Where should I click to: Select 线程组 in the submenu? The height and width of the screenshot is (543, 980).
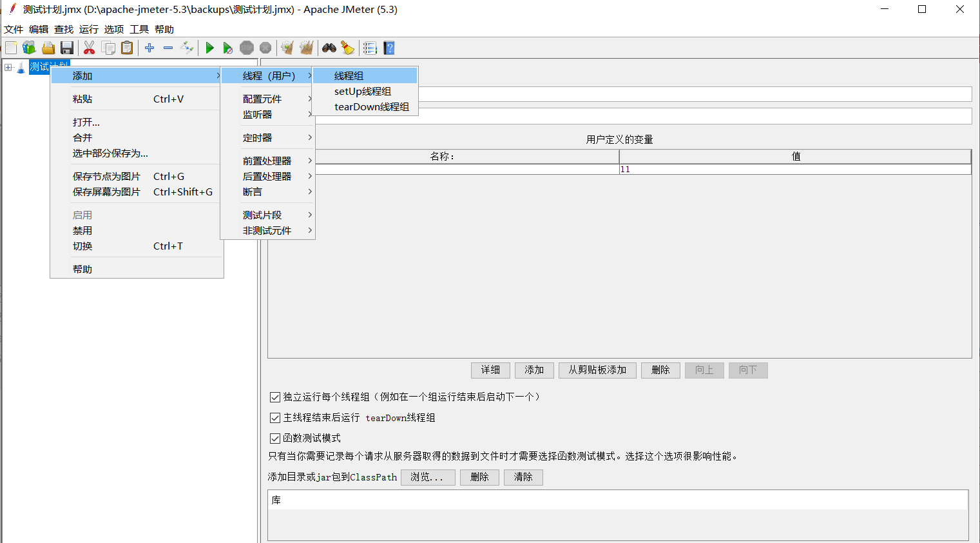click(365, 75)
